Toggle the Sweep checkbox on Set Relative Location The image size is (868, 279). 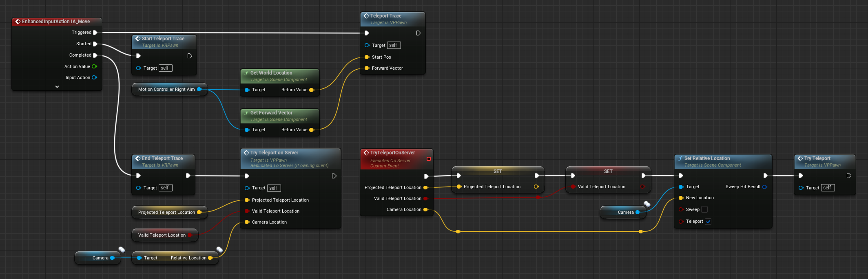pyautogui.click(x=704, y=209)
